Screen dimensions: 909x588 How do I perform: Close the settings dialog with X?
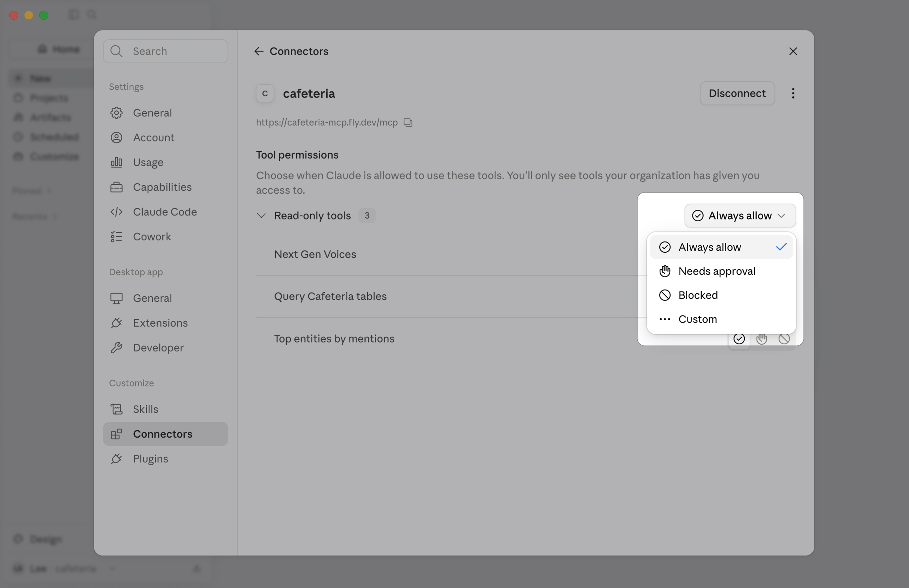click(793, 51)
